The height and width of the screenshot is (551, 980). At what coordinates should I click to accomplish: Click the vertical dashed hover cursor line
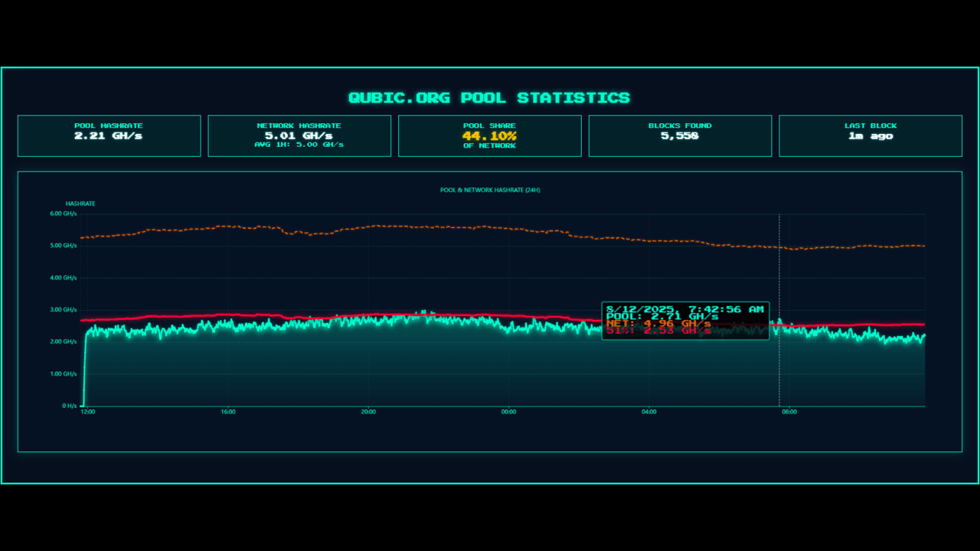[779, 310]
